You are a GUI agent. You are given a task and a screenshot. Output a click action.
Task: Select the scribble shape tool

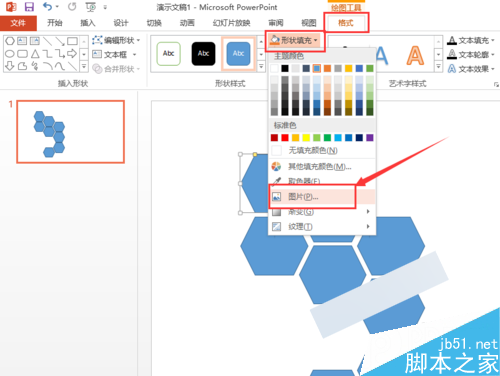35,66
